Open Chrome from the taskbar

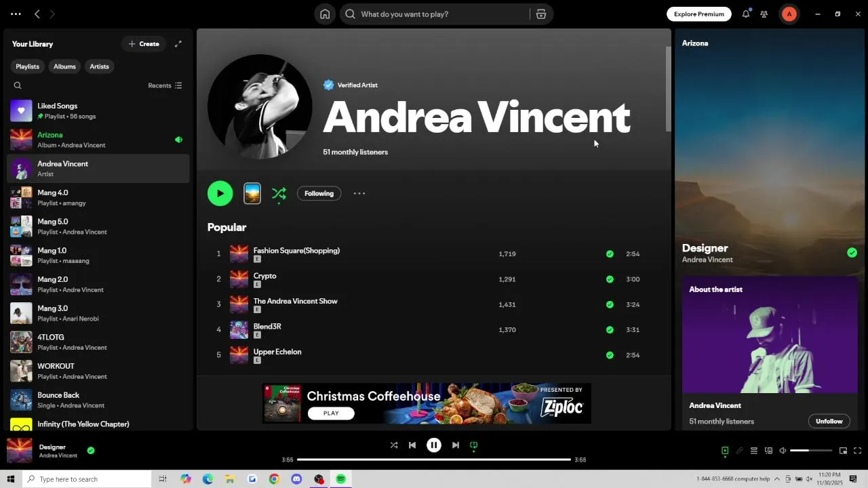274,479
